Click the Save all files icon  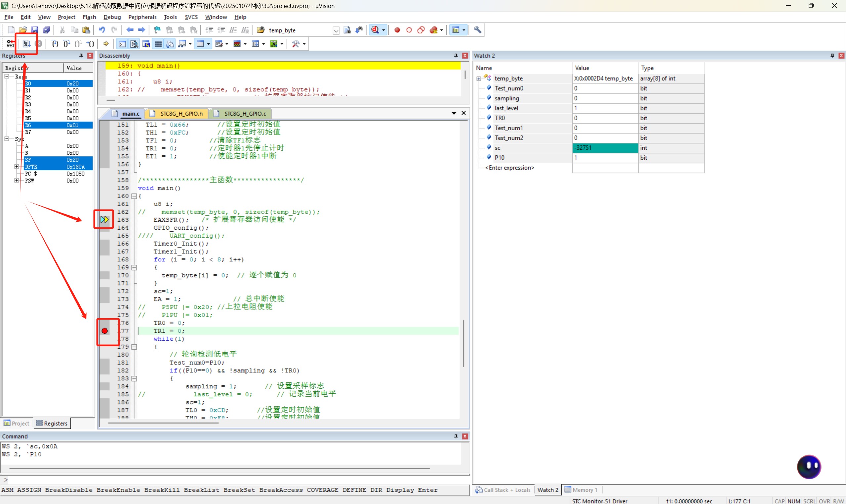[47, 30]
